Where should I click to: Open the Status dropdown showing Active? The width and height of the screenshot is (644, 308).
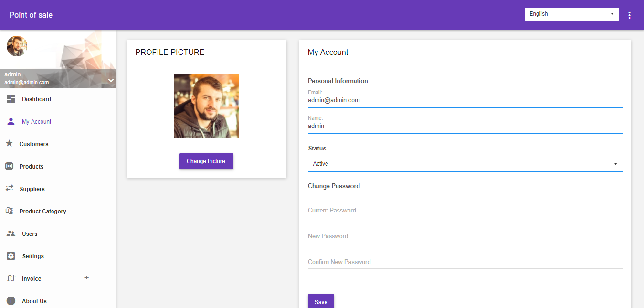(465, 164)
